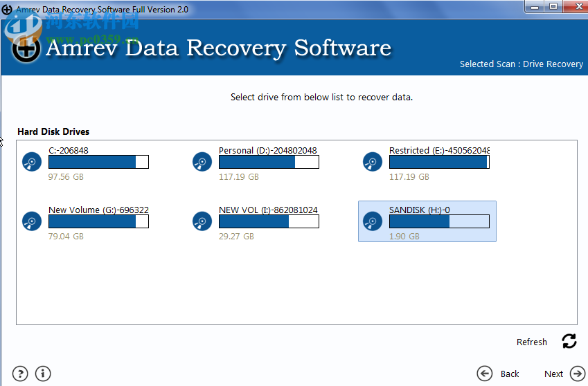
Task: Select the C:-206848 drive label
Action: pyautogui.click(x=69, y=150)
